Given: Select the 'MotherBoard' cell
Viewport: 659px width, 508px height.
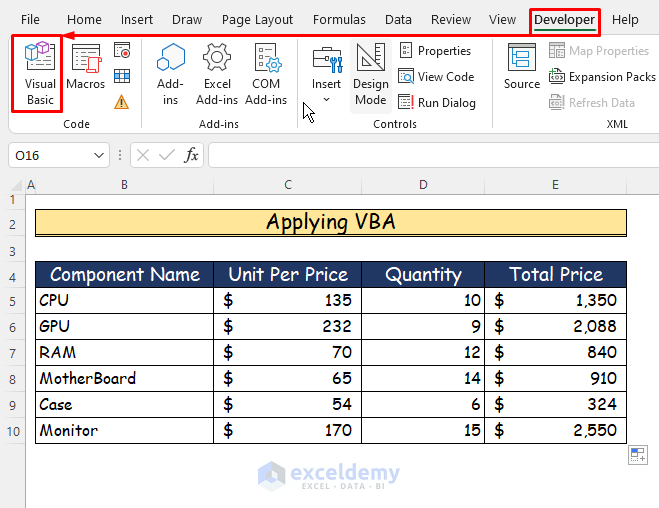Looking at the screenshot, I should click(x=124, y=379).
